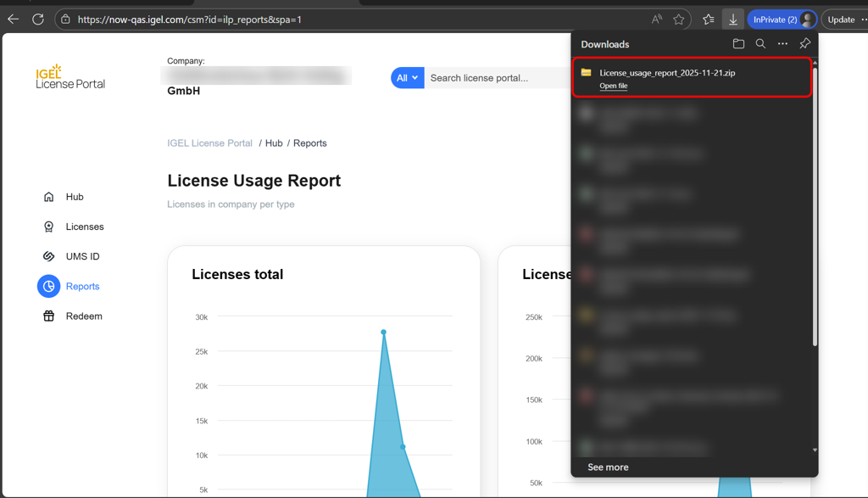Open downloads folder from Downloads panel
The width and height of the screenshot is (868, 498).
(x=738, y=44)
